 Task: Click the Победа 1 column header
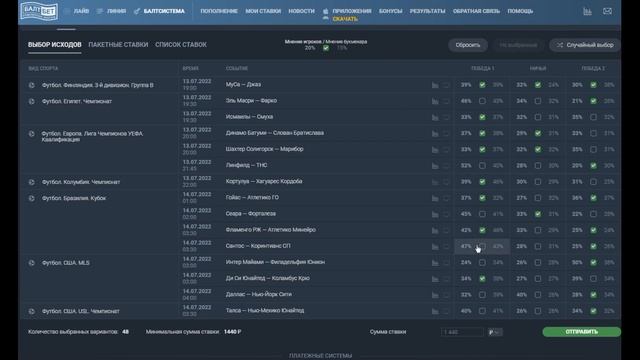482,69
